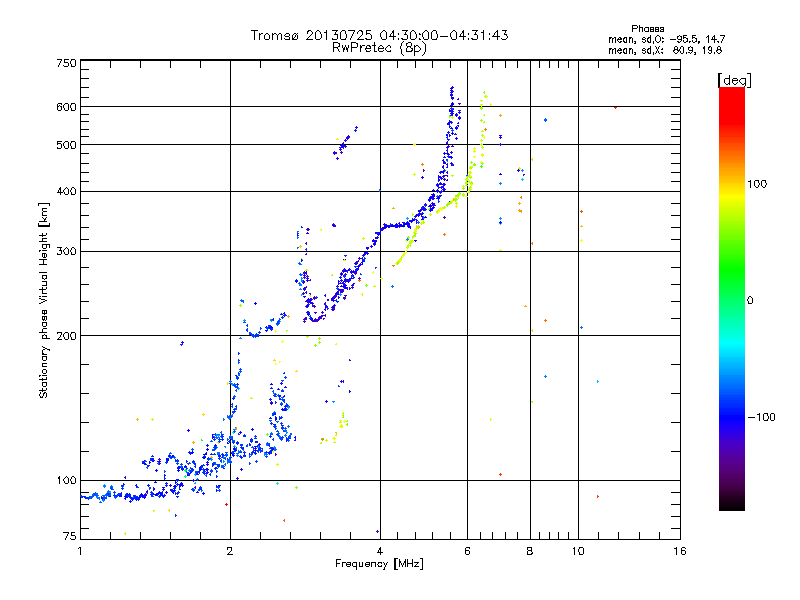Click the color bar tick label '100' beside the gradient
Image resolution: width=800 pixels, height=600 pixels.
point(757,184)
